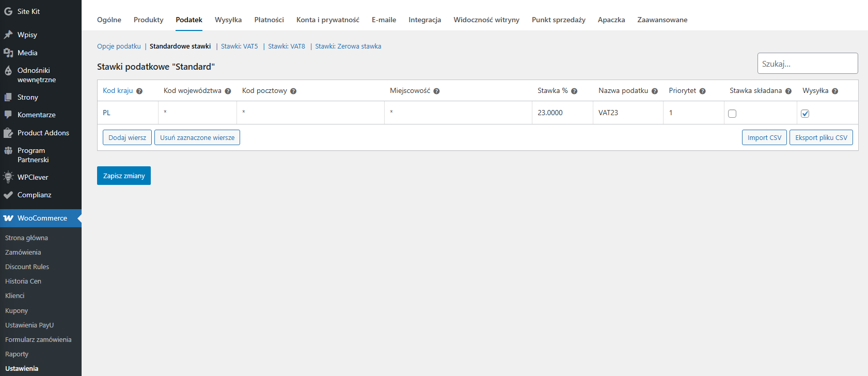The width and height of the screenshot is (868, 376).
Task: Click the Komentarze speech bubble icon
Action: click(8, 115)
